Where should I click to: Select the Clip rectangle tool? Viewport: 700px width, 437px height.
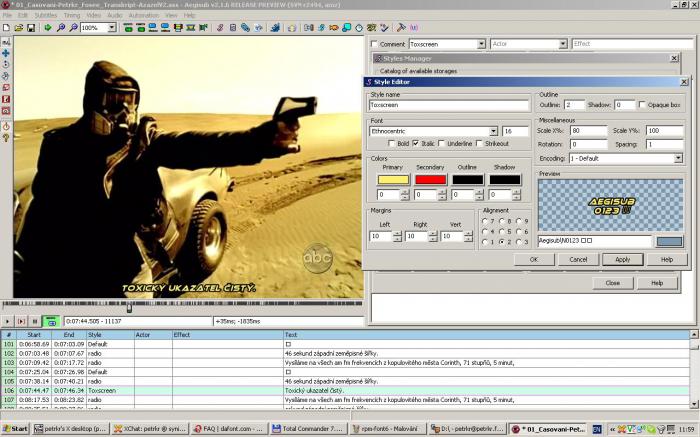pos(6,99)
